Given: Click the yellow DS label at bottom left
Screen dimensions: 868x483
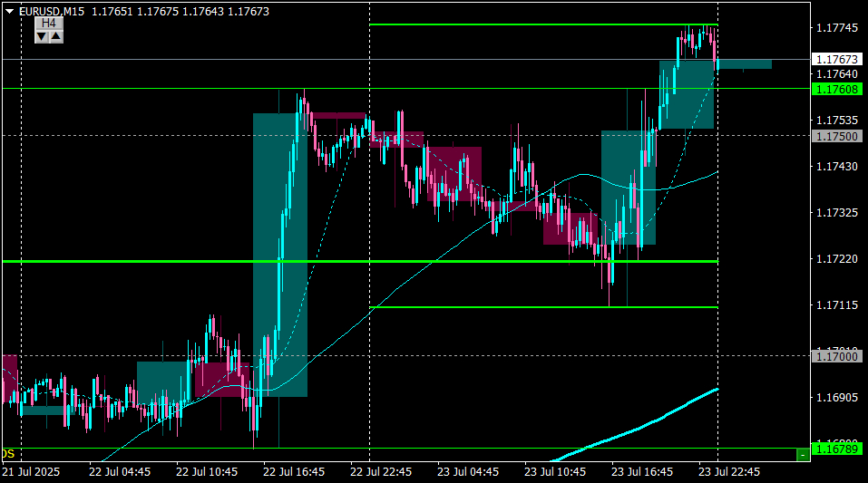Looking at the screenshot, I should [x=8, y=454].
